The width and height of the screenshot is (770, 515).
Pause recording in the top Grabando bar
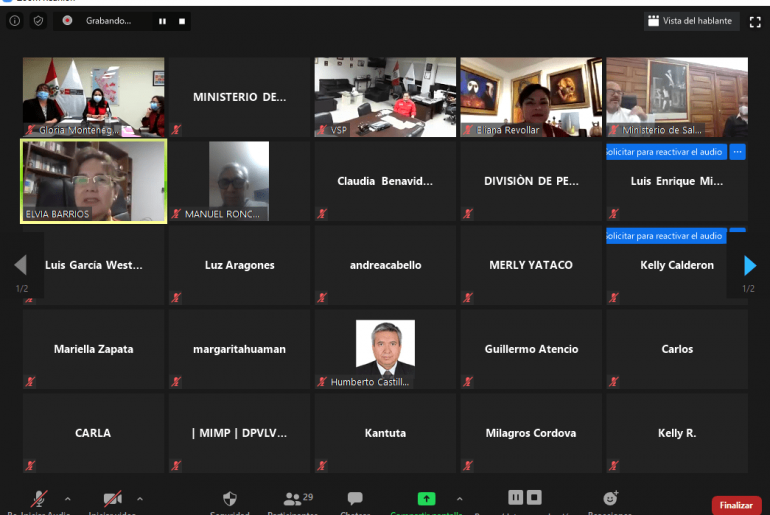pos(162,21)
